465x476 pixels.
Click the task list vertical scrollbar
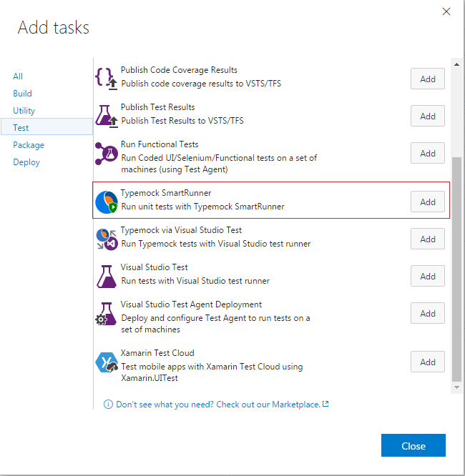(x=456, y=272)
